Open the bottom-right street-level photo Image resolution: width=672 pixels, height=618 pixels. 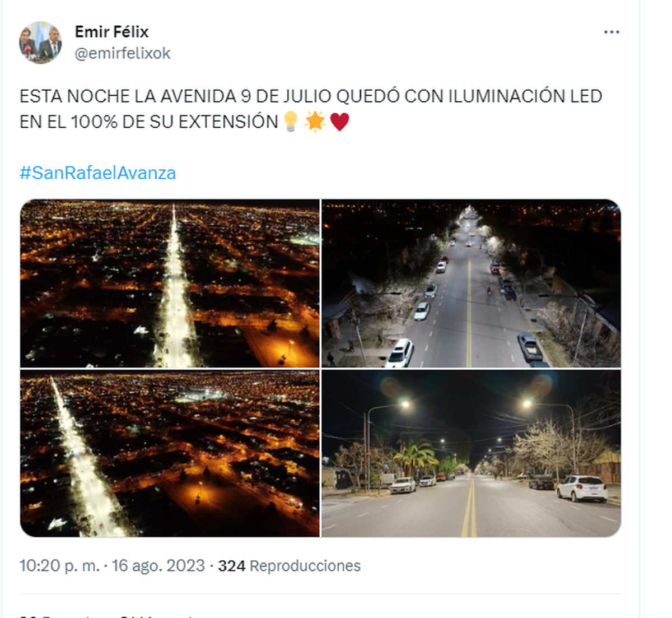click(x=471, y=453)
